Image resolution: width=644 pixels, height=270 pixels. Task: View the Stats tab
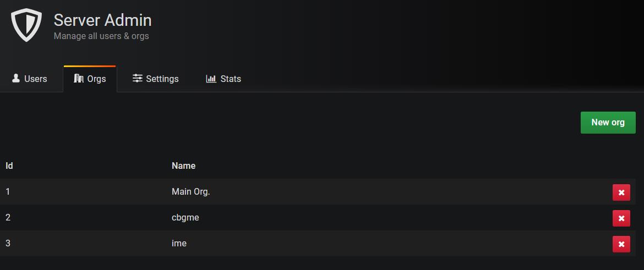[x=223, y=79]
